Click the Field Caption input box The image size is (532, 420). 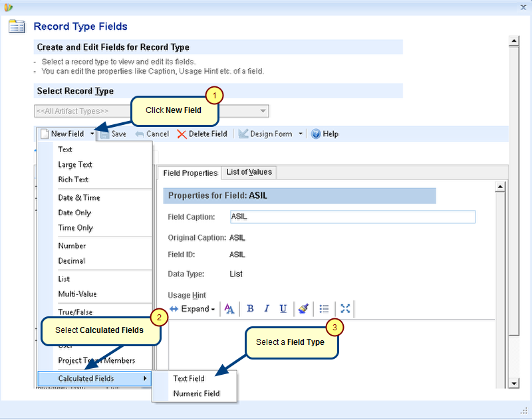(x=353, y=217)
